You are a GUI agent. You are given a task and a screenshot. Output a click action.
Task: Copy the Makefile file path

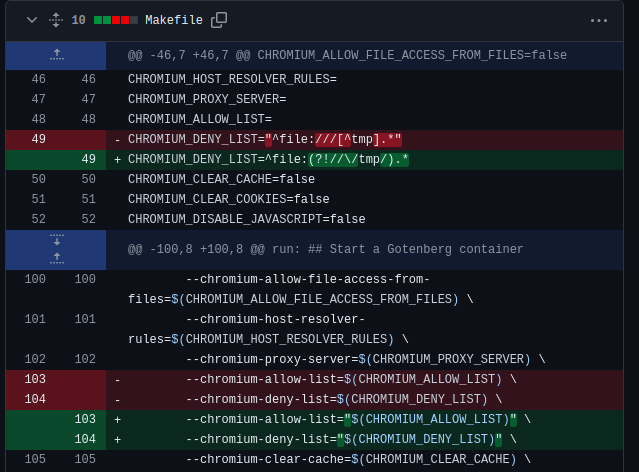pos(219,20)
